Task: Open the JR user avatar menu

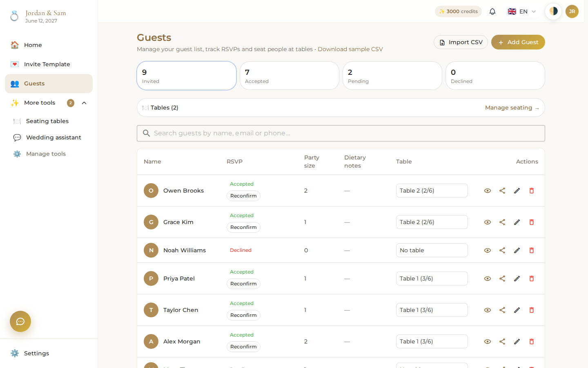Action: (572, 11)
